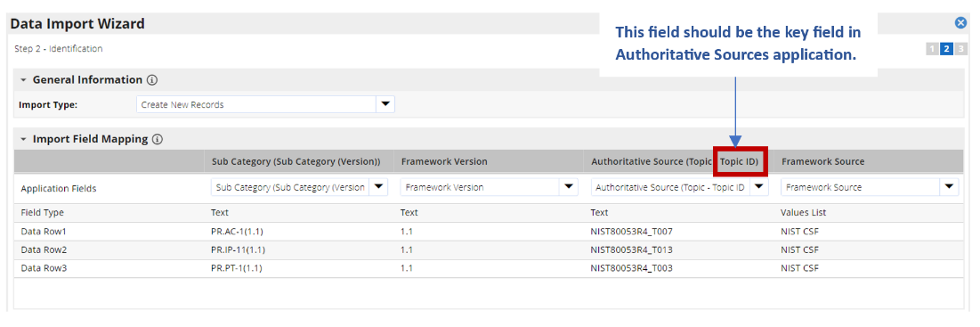
Task: Click the Create New Records input field
Action: (257, 104)
